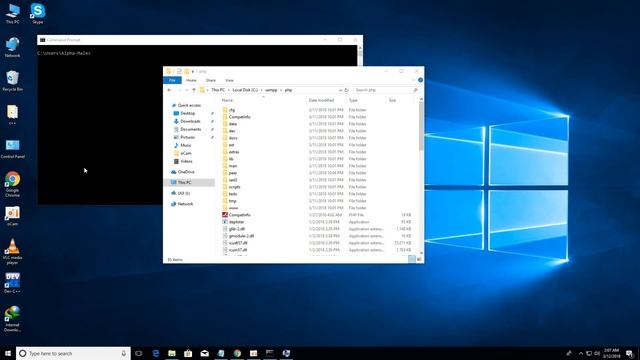Viewport: 640px width, 360px height.
Task: Open Explorer help question mark icon
Action: pos(420,80)
